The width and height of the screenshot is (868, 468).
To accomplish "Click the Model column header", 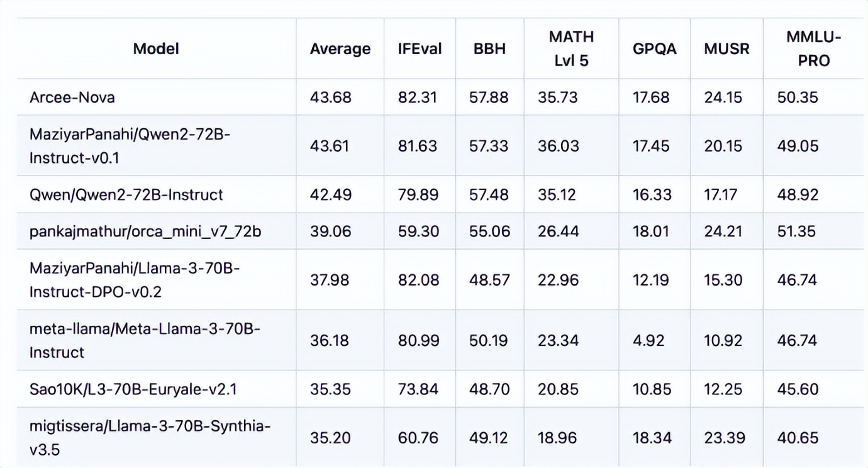I will tap(156, 48).
